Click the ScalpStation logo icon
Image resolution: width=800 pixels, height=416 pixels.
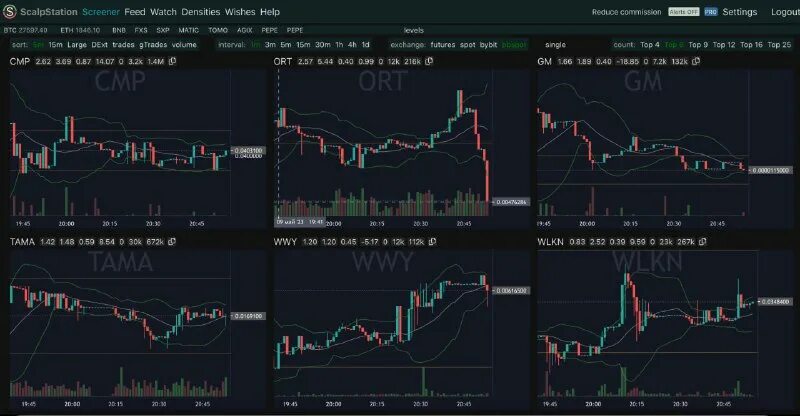(x=10, y=11)
